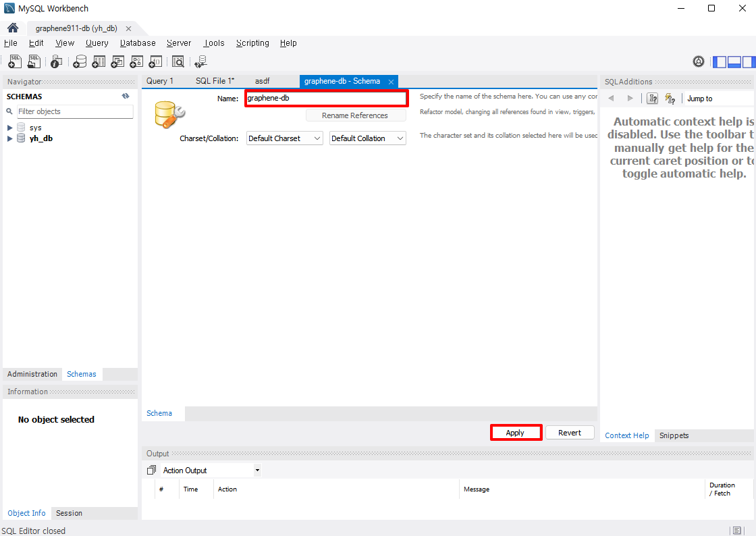Viewport: 756px width, 536px height.
Task: Create a new SQL tab for queries
Action: 15,61
